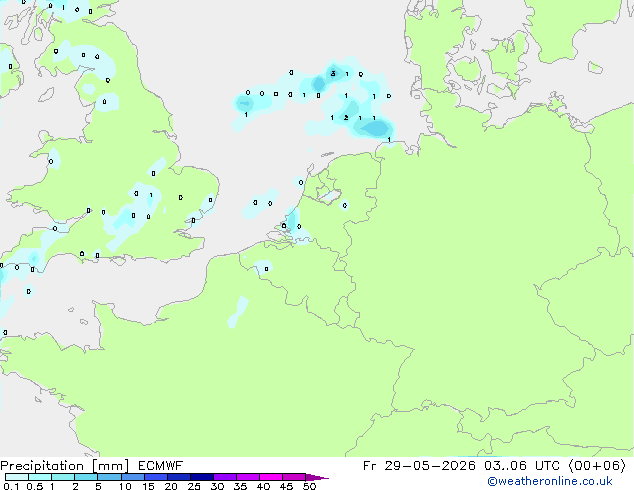Click the 45–50 mm legend color swatch

click(x=294, y=477)
